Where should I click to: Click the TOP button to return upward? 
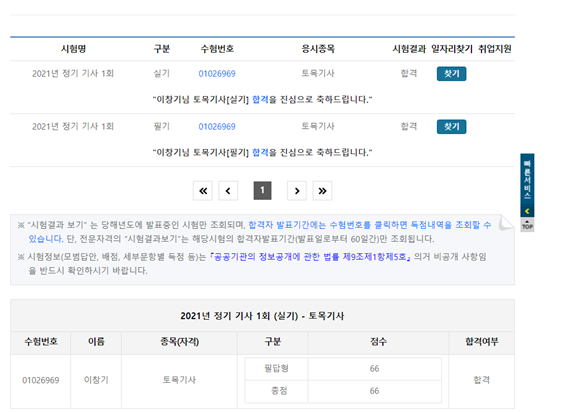click(x=527, y=225)
